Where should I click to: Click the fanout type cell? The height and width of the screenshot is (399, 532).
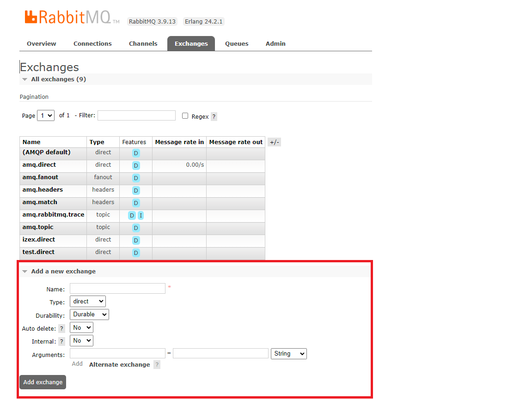coord(103,177)
